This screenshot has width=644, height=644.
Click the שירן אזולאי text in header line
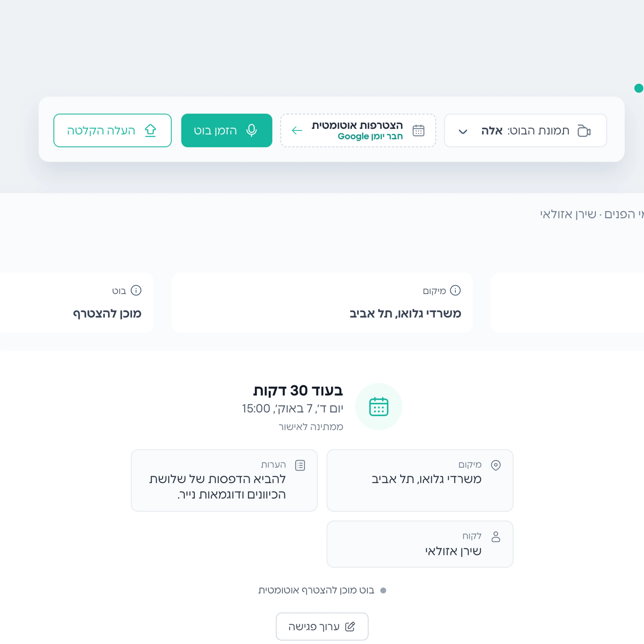coord(568,214)
